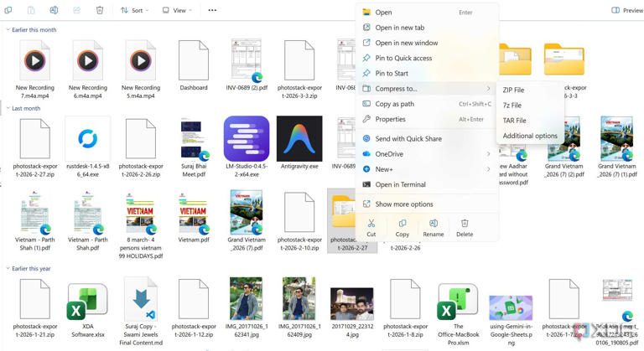The image size is (644, 351).
Task: Click the Paste icon in top toolbar
Action: [x=31, y=10]
